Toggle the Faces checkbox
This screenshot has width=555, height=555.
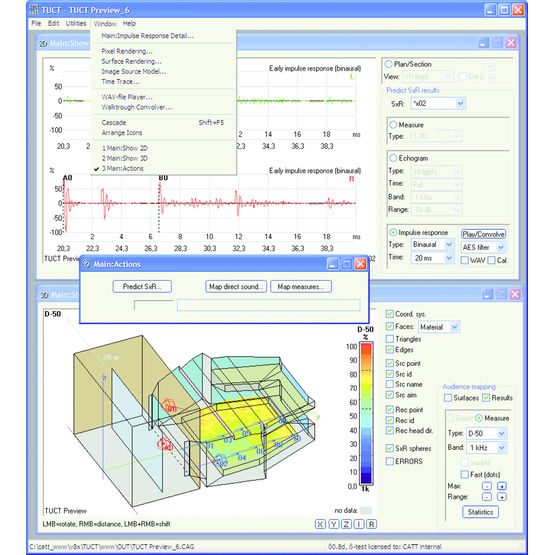[x=390, y=326]
